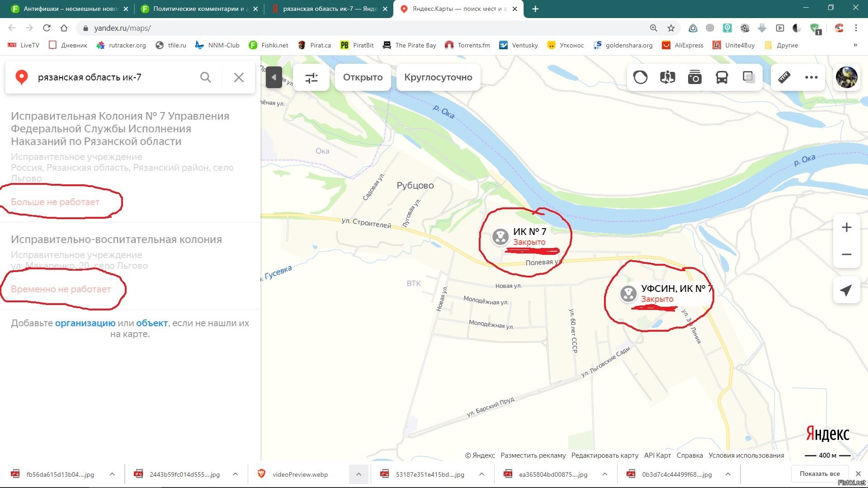This screenshot has width=868, height=488.
Task: Reload the page in browser toolbar
Action: point(47,28)
